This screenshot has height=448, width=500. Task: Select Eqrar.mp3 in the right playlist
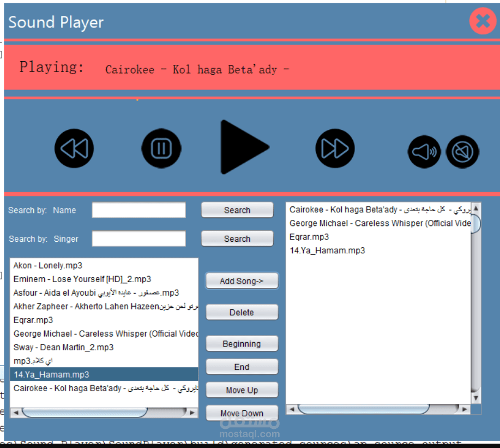(378, 237)
